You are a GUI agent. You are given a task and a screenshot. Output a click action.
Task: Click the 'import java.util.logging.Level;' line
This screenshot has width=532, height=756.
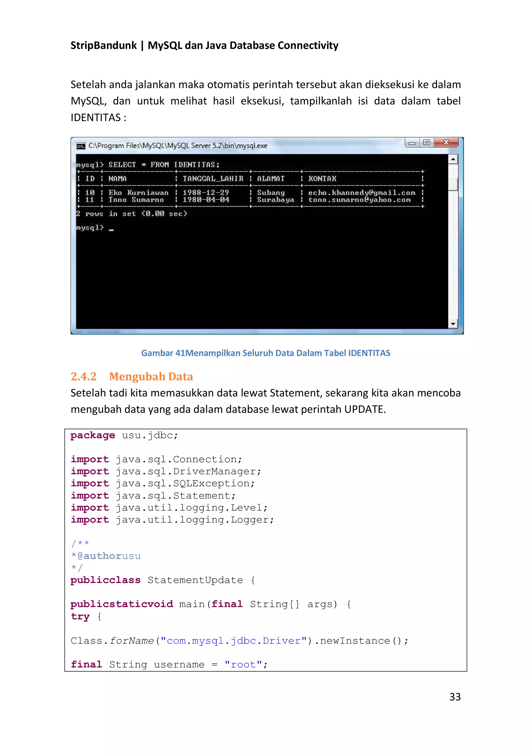coord(169,508)
